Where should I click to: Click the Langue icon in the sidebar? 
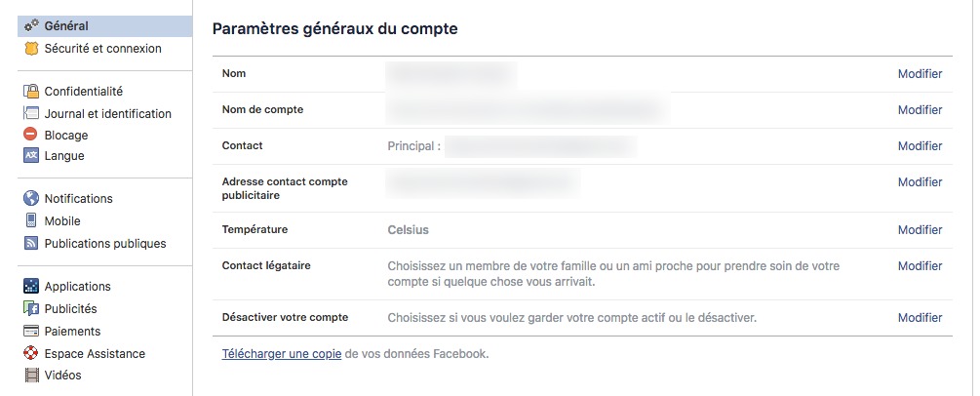point(31,155)
